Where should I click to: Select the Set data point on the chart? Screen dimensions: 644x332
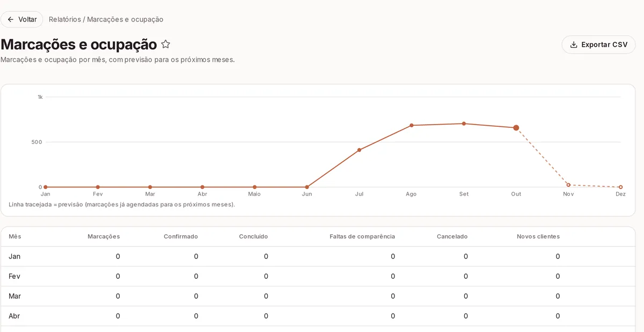(464, 124)
